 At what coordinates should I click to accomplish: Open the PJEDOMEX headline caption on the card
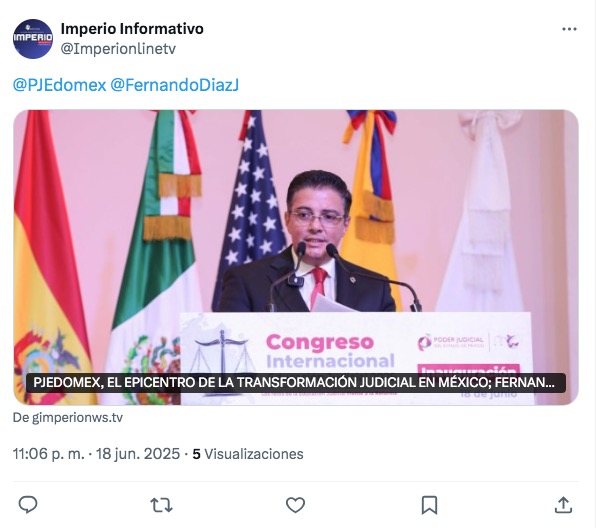pyautogui.click(x=296, y=382)
